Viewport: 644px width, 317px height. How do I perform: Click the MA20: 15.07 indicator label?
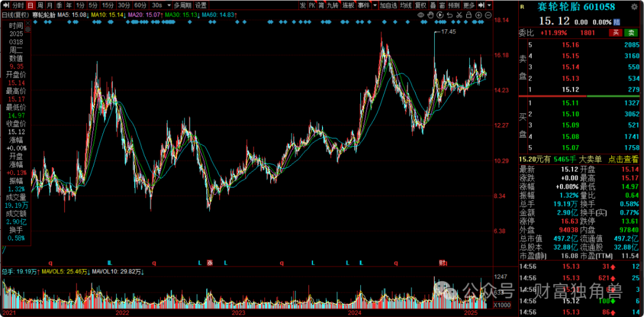145,15
